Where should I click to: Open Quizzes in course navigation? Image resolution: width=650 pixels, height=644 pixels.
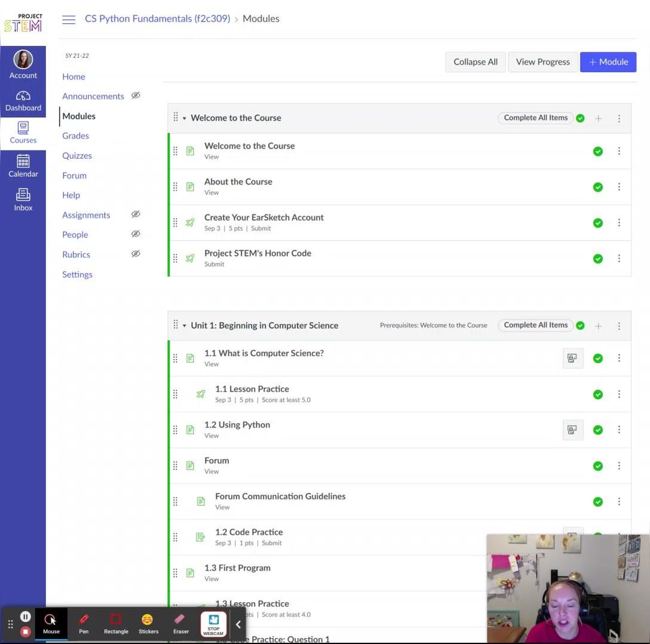(x=77, y=155)
